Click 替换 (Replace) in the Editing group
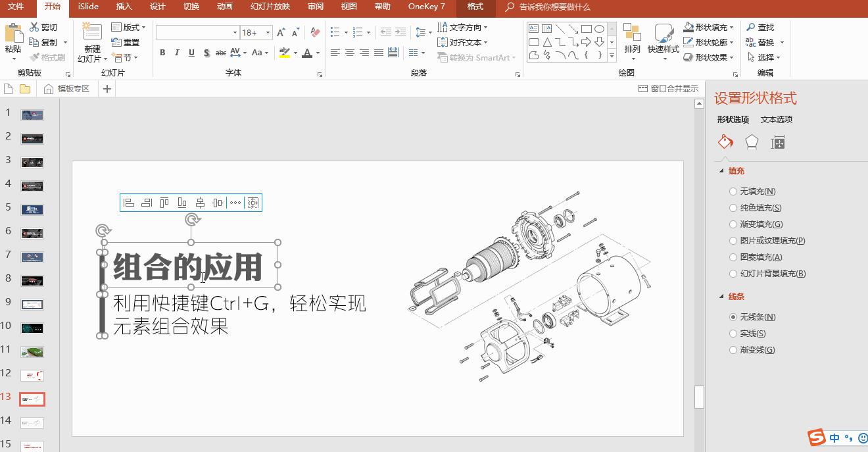868x452 pixels. coord(764,41)
